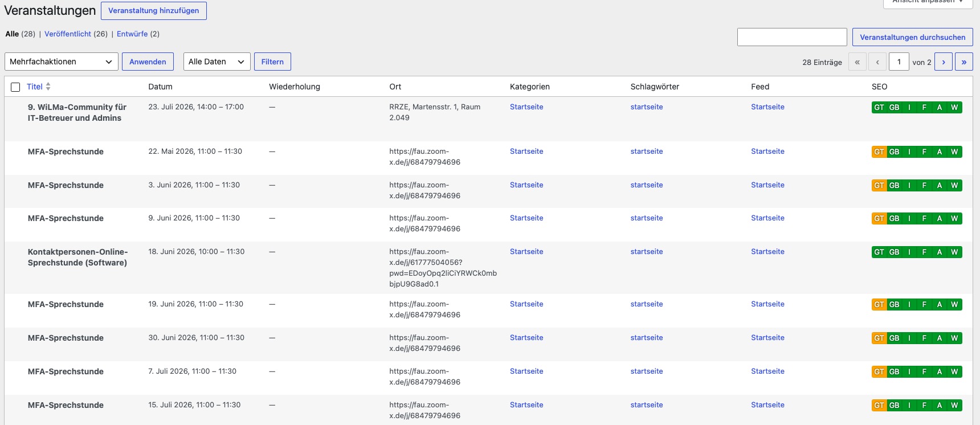The image size is (980, 425).
Task: Jump to last page double arrow
Action: point(964,62)
